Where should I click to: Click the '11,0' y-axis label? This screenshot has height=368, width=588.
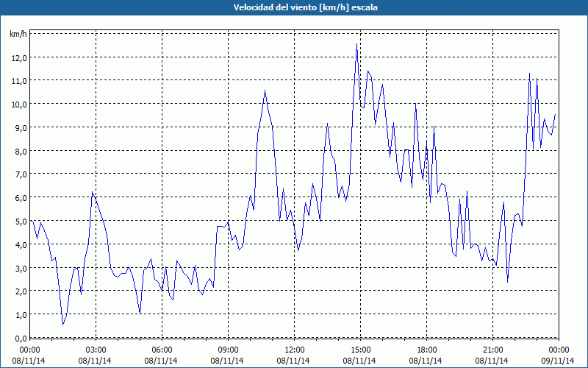point(19,81)
